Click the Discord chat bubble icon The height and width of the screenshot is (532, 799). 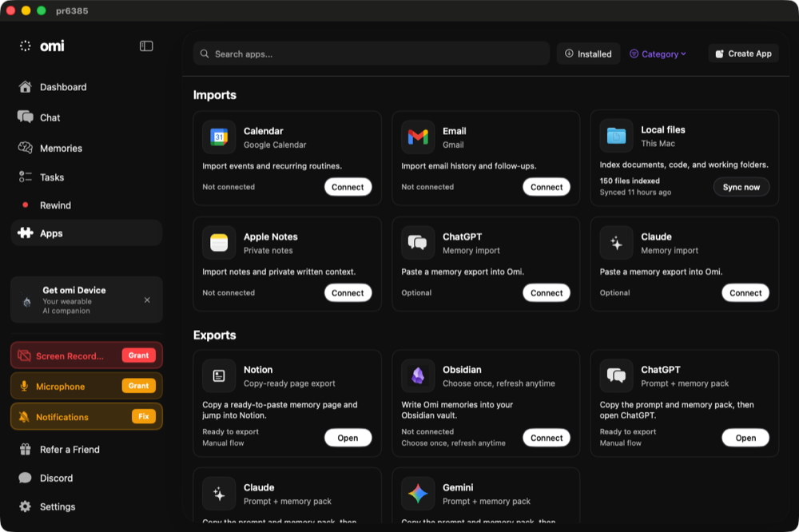[25, 478]
